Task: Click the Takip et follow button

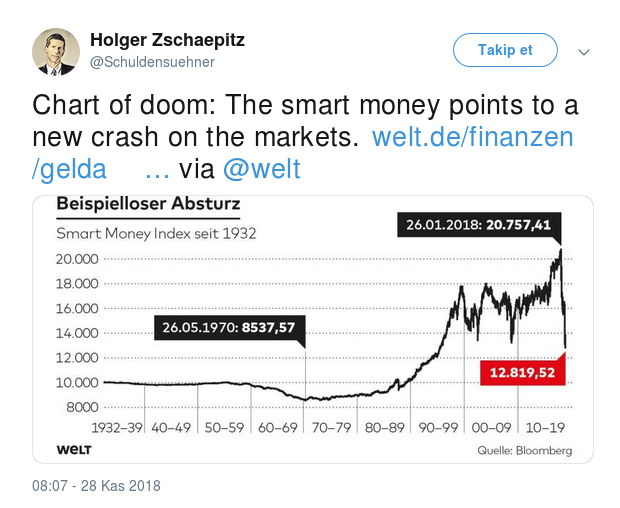Action: (x=505, y=50)
